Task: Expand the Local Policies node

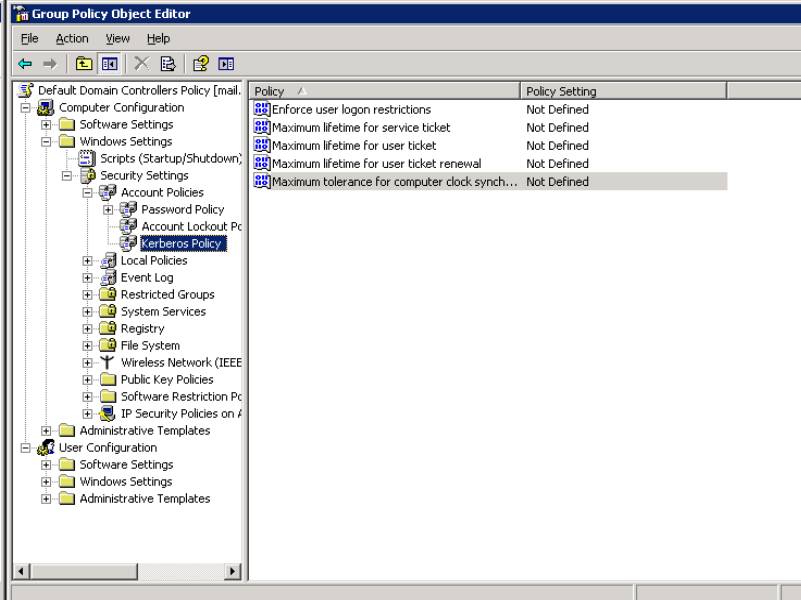Action: [x=87, y=261]
